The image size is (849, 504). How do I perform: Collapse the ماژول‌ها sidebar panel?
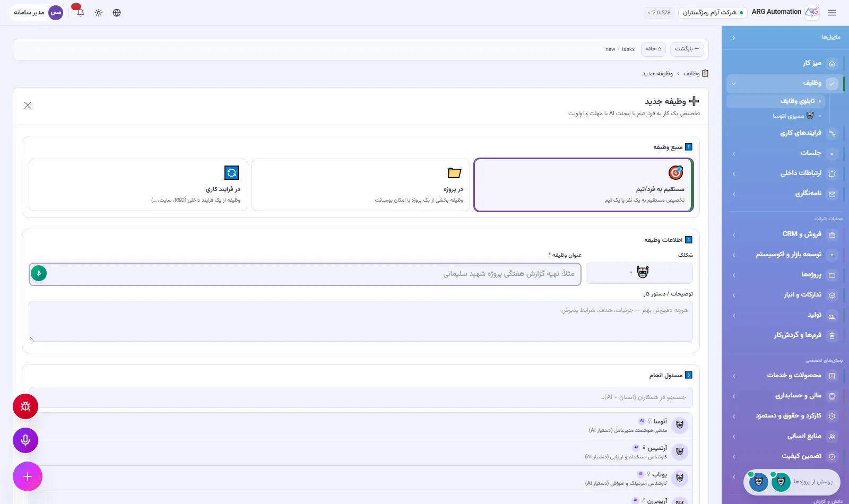point(733,38)
